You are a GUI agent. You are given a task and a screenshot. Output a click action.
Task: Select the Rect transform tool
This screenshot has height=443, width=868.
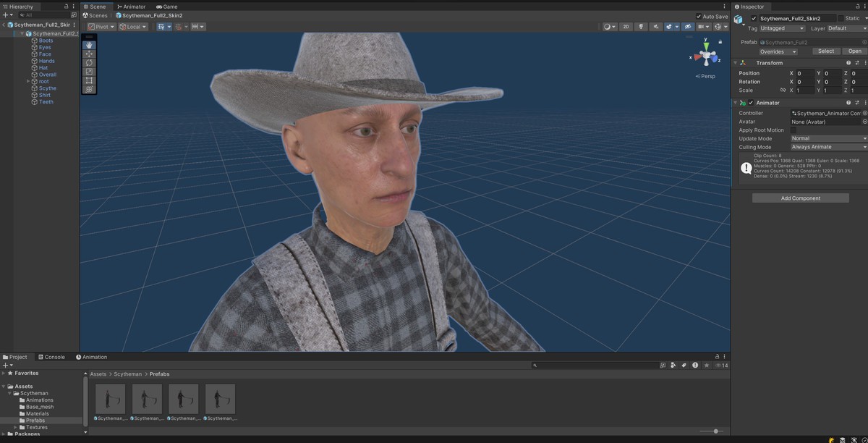point(89,80)
